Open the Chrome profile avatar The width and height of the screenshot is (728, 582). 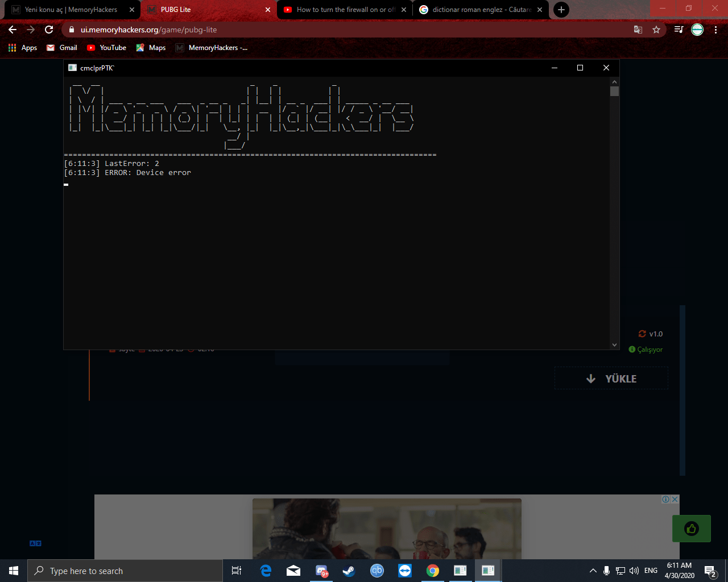[697, 30]
